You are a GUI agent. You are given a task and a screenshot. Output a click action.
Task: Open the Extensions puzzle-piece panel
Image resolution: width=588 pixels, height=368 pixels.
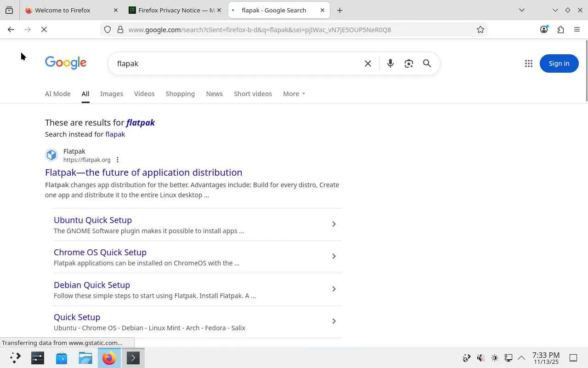[x=560, y=29]
